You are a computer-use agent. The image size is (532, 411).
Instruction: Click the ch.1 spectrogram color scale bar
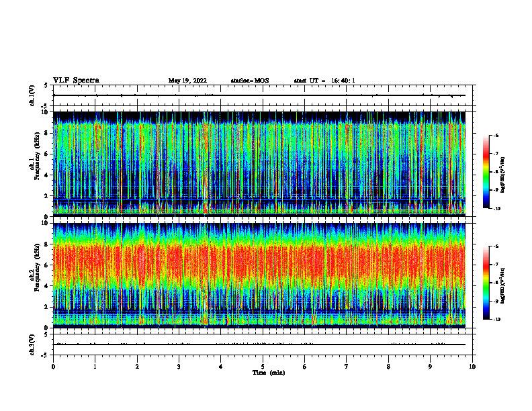pyautogui.click(x=486, y=172)
